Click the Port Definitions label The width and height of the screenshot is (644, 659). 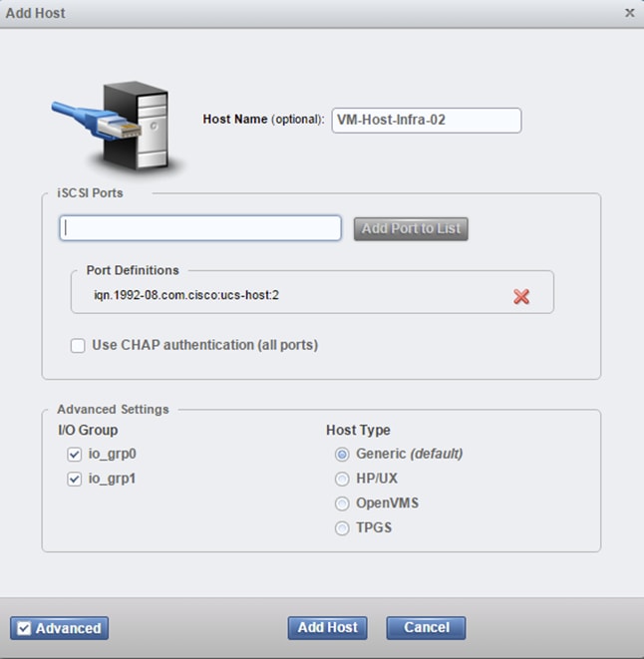tap(133, 270)
